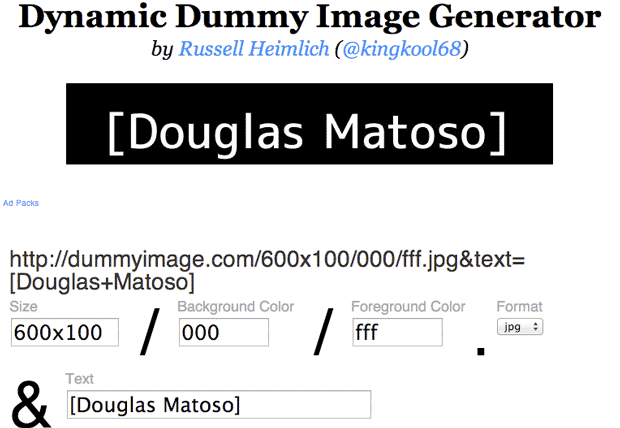Click the Dynamic Dummy Image Generator heading
Screen dimensions: 620x428
point(310,18)
